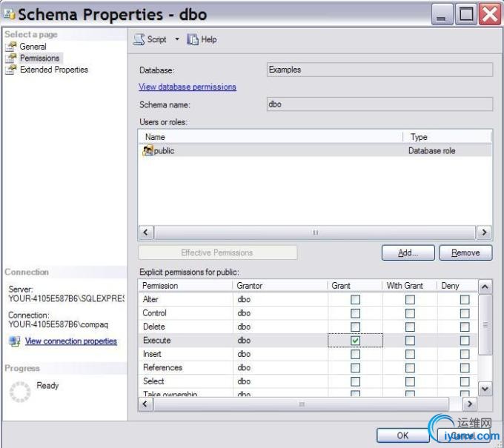Click the Extended Properties page icon
The image size is (504, 448).
point(10,70)
